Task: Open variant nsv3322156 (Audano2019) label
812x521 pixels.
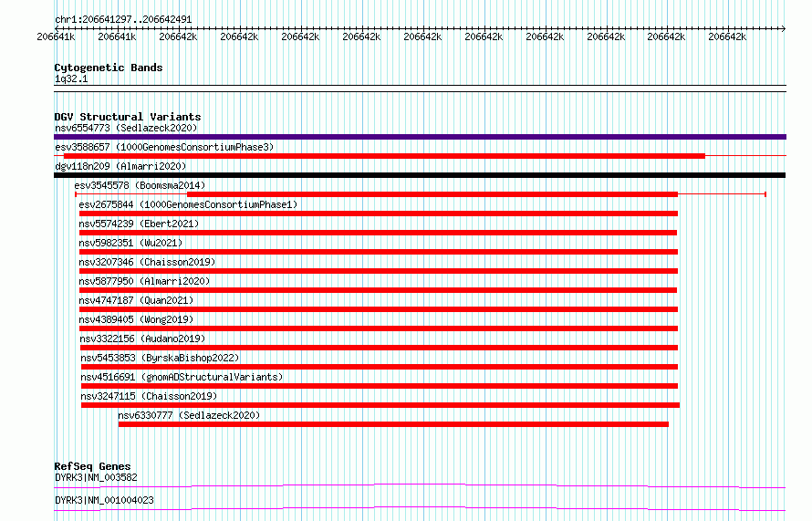Action: [x=142, y=339]
